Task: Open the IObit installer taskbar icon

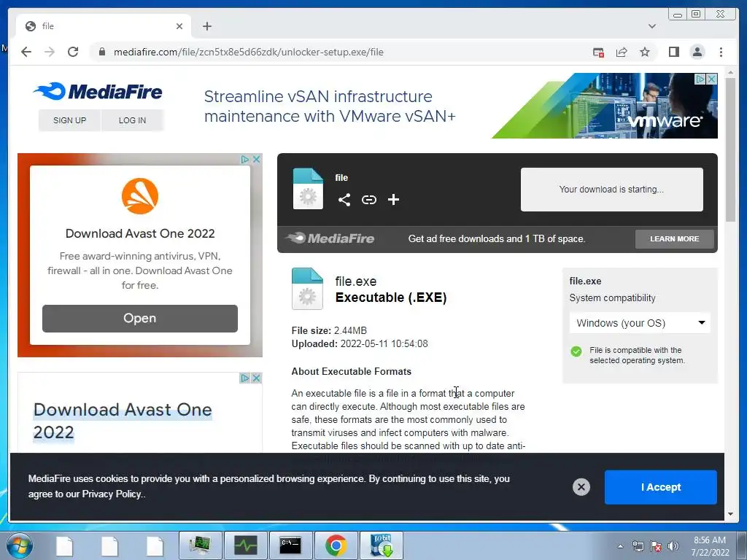Action: 381,545
